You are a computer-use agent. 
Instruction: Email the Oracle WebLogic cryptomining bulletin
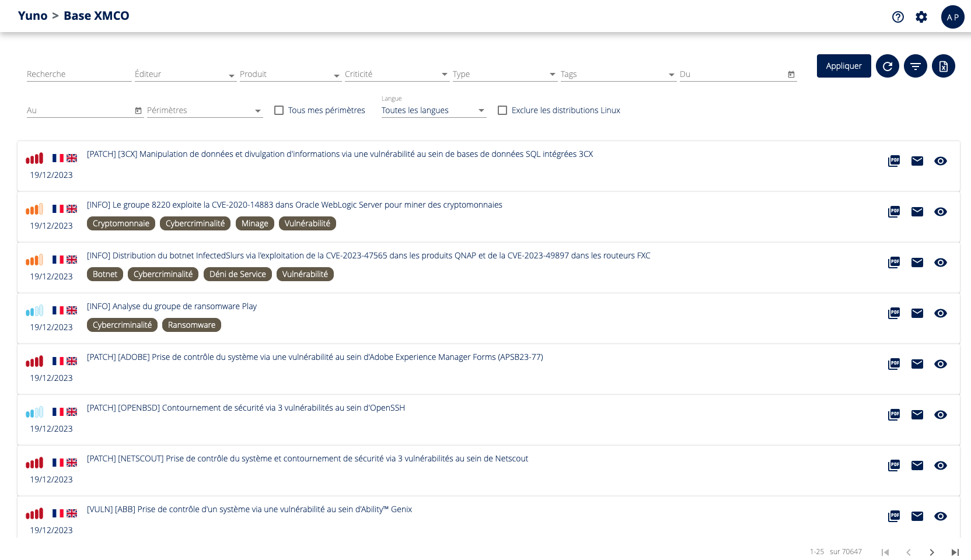tap(917, 212)
